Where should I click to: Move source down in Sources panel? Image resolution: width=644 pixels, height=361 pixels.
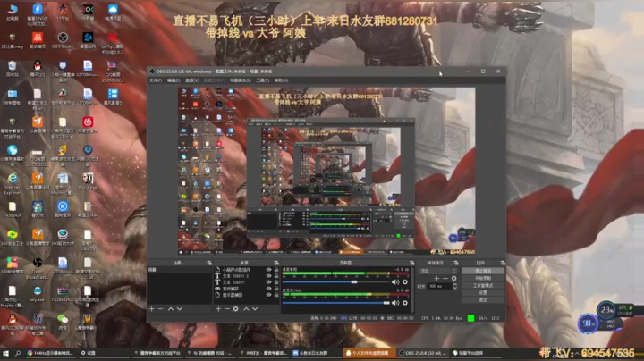point(255,309)
